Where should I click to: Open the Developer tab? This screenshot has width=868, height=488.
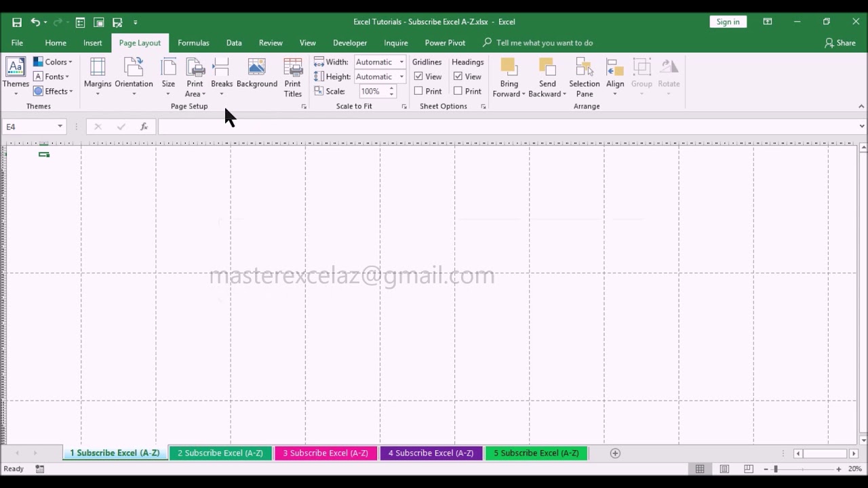(350, 43)
